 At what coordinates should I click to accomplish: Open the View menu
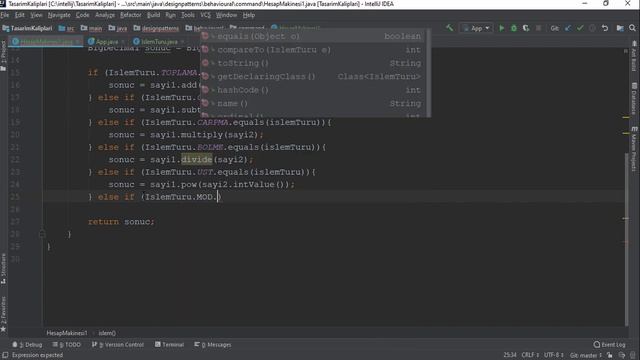36,15
